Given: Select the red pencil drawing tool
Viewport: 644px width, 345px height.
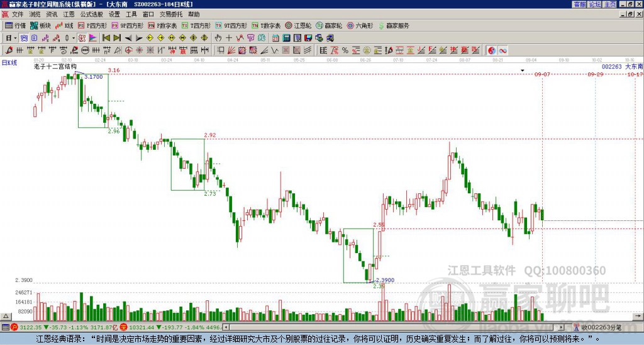Looking at the screenshot, I should [x=9, y=50].
